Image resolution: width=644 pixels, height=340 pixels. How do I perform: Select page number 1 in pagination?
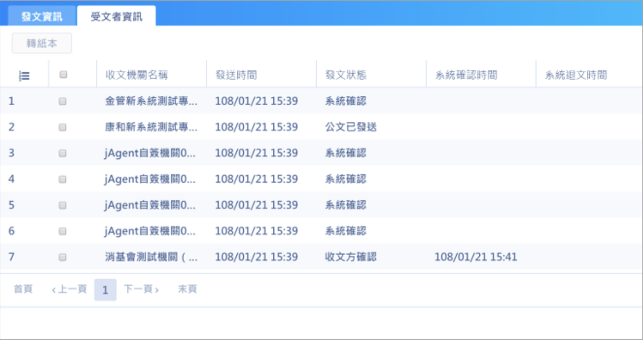(105, 290)
